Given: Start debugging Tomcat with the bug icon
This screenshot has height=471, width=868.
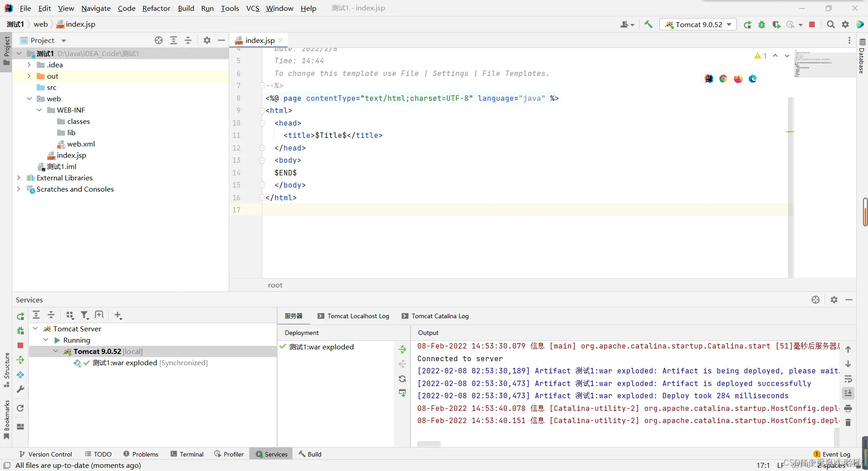Looking at the screenshot, I should [x=762, y=24].
